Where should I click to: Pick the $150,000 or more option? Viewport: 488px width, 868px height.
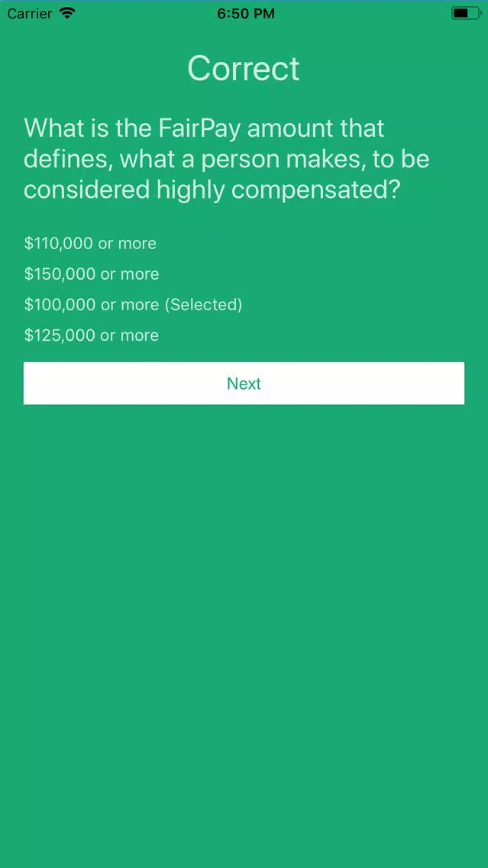pyautogui.click(x=92, y=274)
